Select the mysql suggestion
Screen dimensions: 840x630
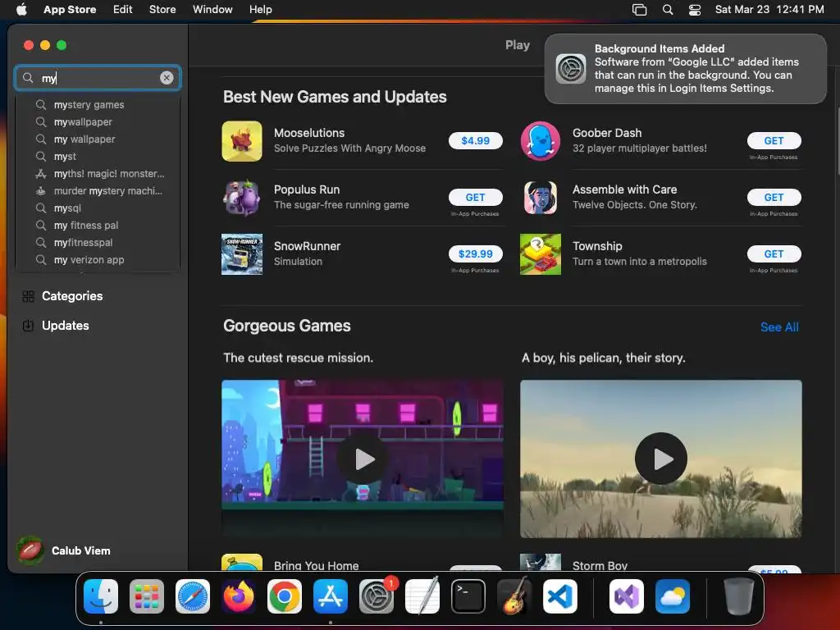[x=98, y=208]
